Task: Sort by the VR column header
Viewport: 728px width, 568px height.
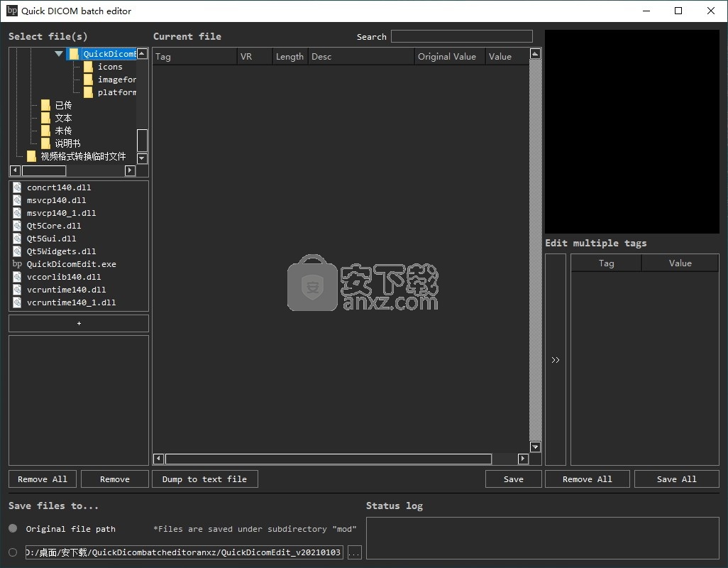Action: coord(255,57)
